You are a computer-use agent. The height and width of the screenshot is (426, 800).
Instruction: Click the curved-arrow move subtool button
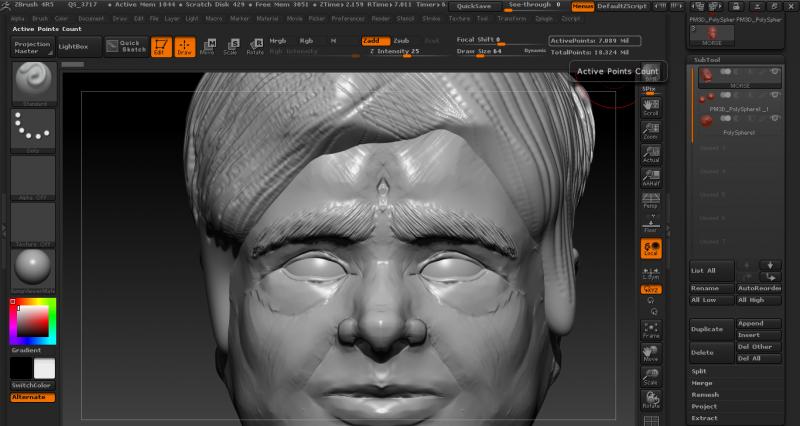pos(770,277)
